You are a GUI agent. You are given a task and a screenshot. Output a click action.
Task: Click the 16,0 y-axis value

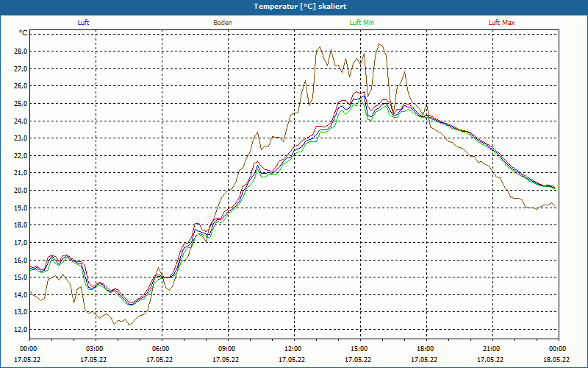tap(21, 260)
